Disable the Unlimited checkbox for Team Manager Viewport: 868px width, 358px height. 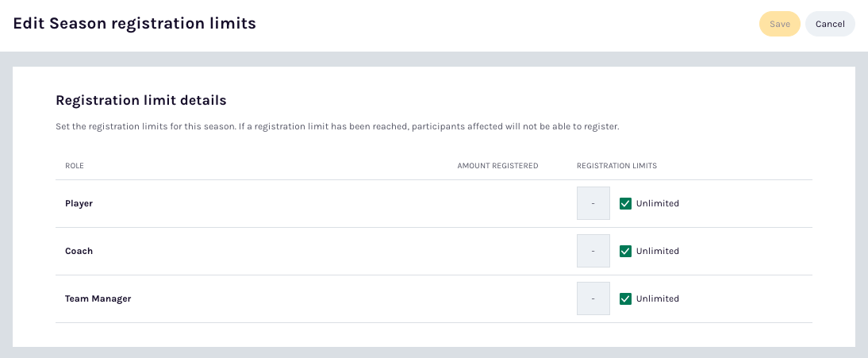(x=625, y=298)
